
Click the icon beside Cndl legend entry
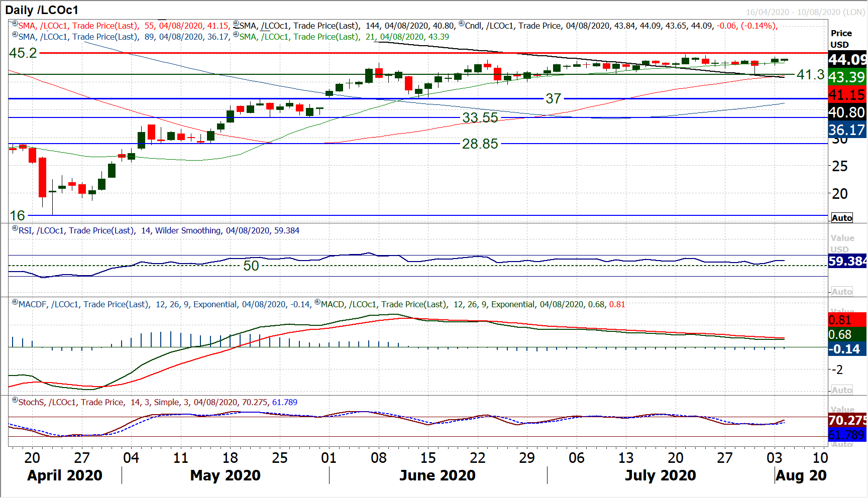coord(462,24)
